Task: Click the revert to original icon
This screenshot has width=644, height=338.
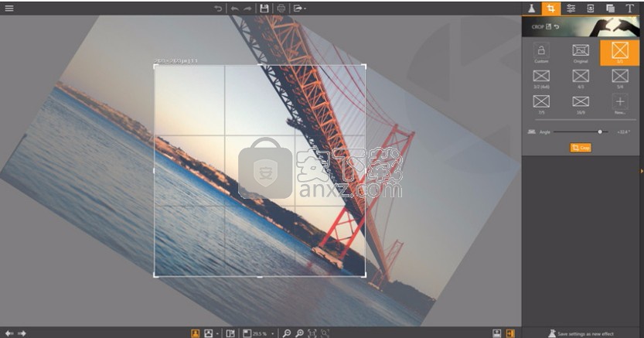Action: tap(218, 9)
